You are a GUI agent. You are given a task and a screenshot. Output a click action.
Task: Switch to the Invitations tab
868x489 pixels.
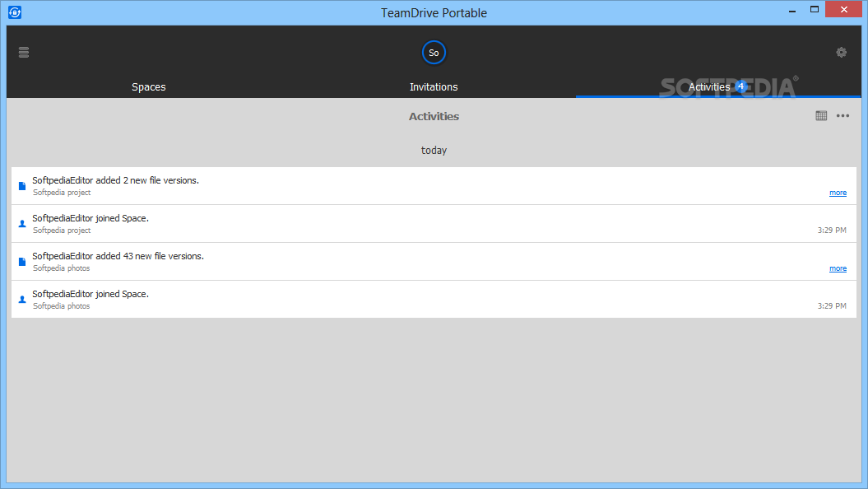434,87
